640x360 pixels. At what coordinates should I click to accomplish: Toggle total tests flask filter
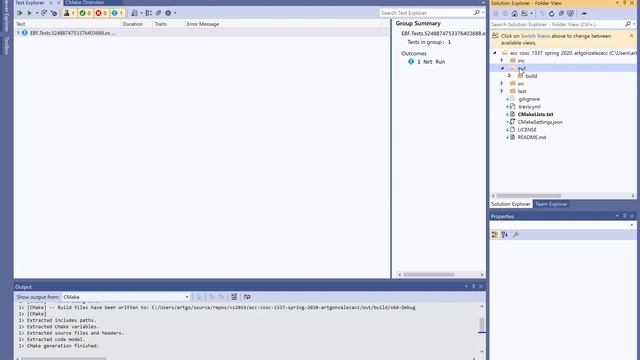[x=69, y=13]
